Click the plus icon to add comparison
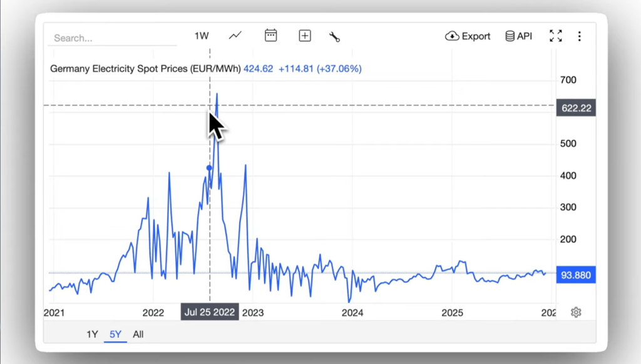Screen dimensions: 641x364 305,36
